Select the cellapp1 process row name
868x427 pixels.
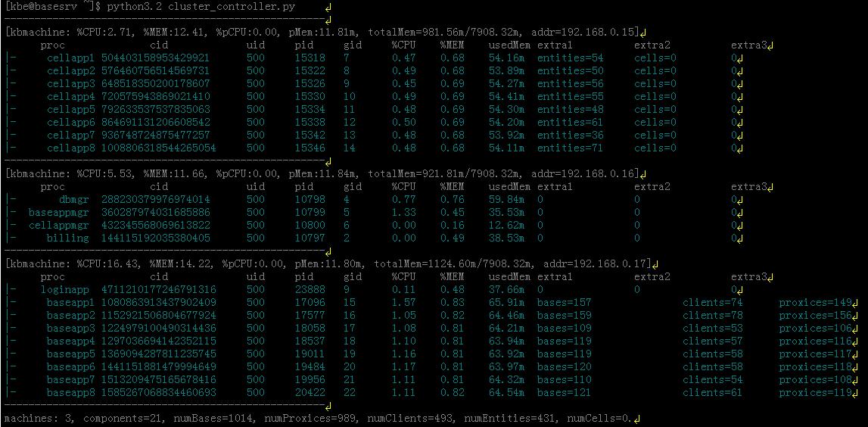pos(70,58)
